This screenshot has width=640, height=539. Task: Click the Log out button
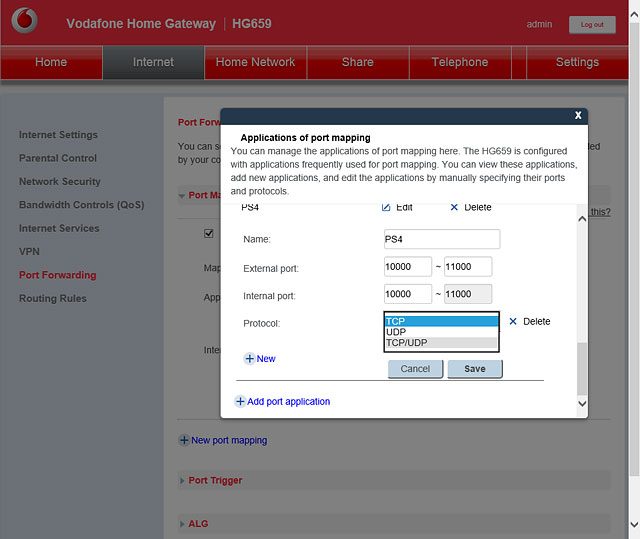[592, 25]
